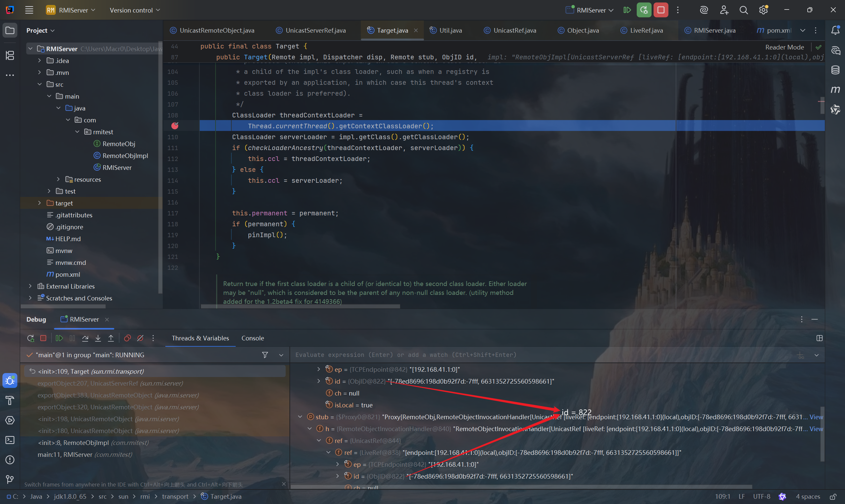
Task: Open the Structure tool window icon
Action: coord(10,55)
